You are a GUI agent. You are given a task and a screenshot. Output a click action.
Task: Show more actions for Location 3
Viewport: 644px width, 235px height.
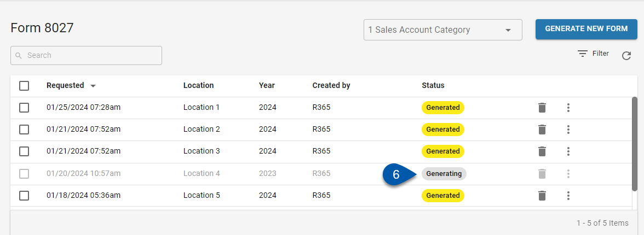[568, 151]
